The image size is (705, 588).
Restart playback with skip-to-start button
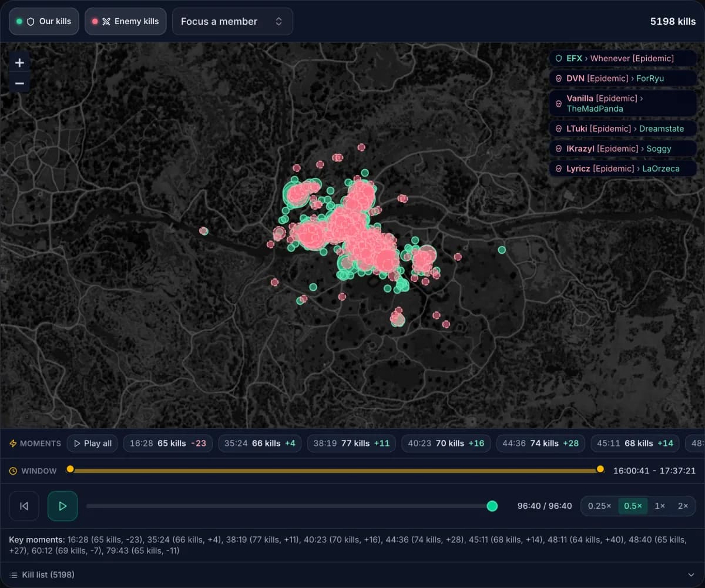click(24, 506)
